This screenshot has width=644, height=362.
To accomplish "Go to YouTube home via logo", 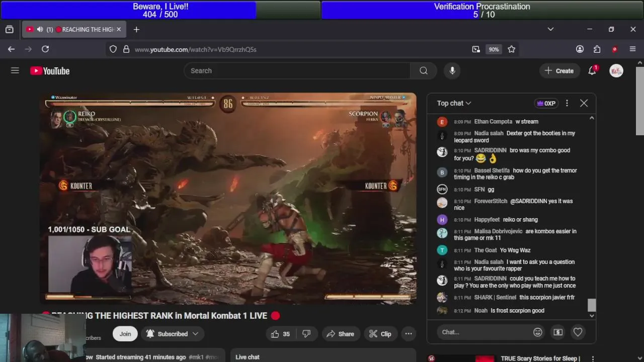I will coord(50,71).
